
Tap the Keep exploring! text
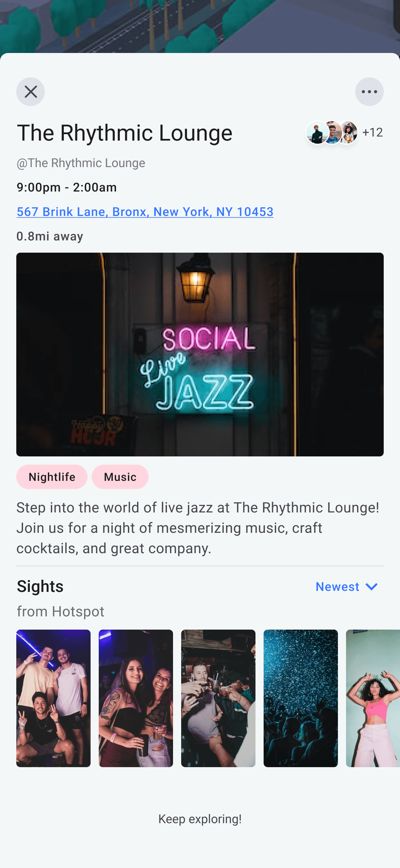200,819
